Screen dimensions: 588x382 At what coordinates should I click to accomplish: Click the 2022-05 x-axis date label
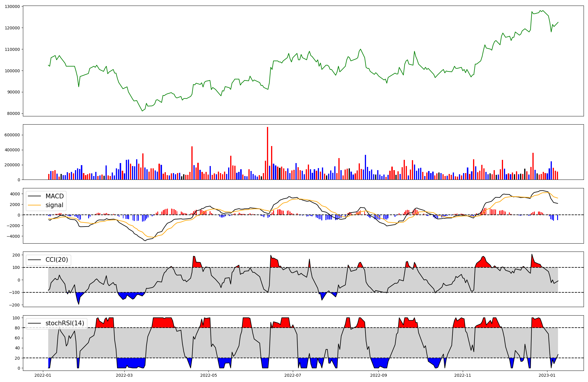[208, 375]
